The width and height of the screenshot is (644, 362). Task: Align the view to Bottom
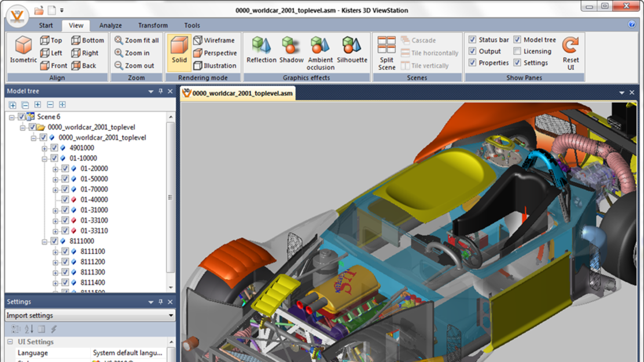(x=87, y=40)
